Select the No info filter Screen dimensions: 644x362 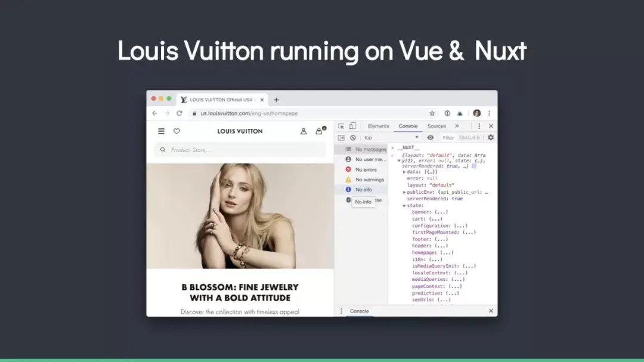(361, 190)
